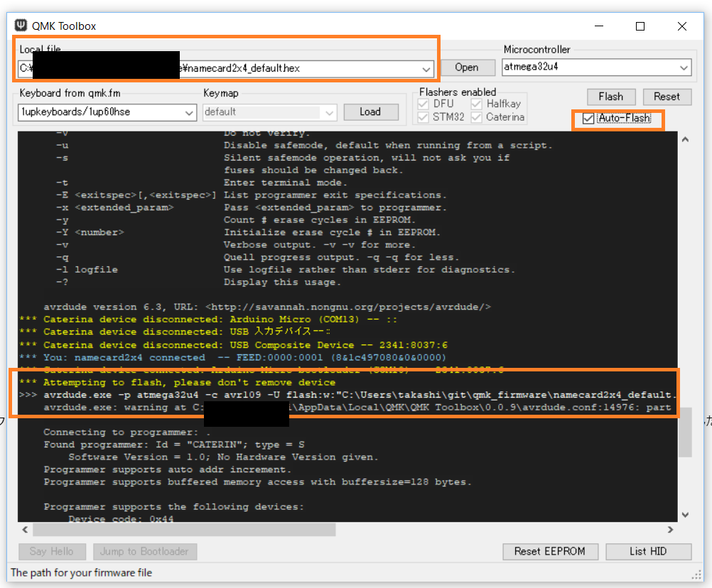Viewport: 712px width, 588px height.
Task: Toggle the STM32 flasher checkbox
Action: [x=424, y=117]
